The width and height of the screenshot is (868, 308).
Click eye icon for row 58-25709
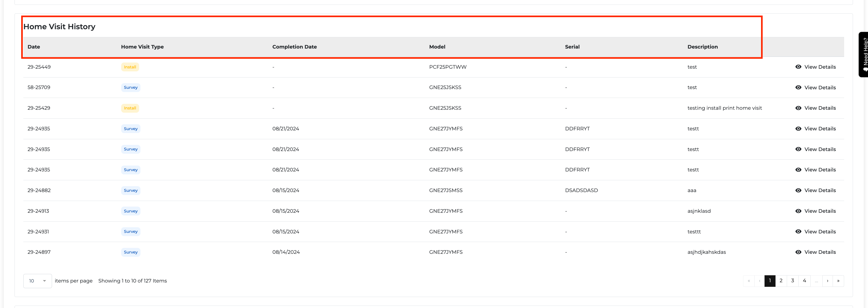pyautogui.click(x=798, y=87)
